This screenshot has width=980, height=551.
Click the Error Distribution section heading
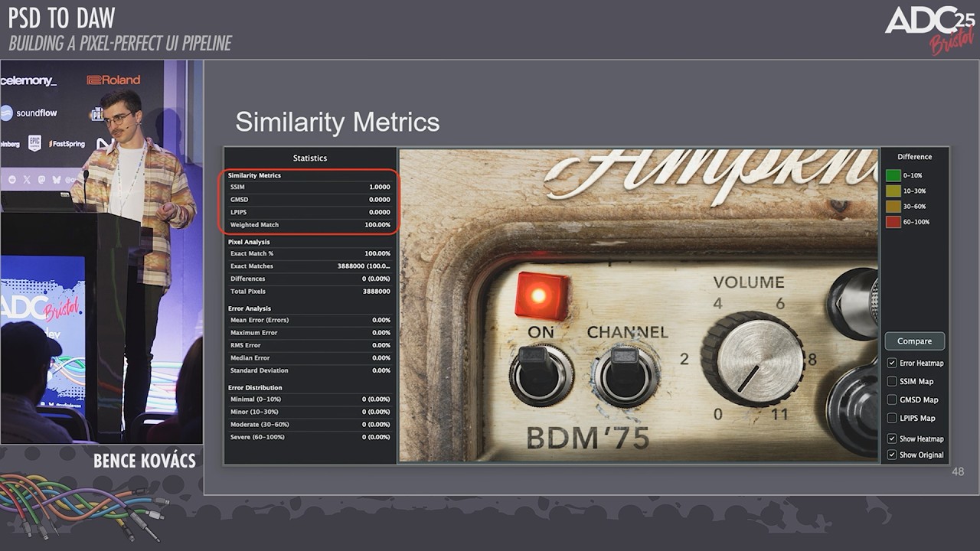pos(255,388)
